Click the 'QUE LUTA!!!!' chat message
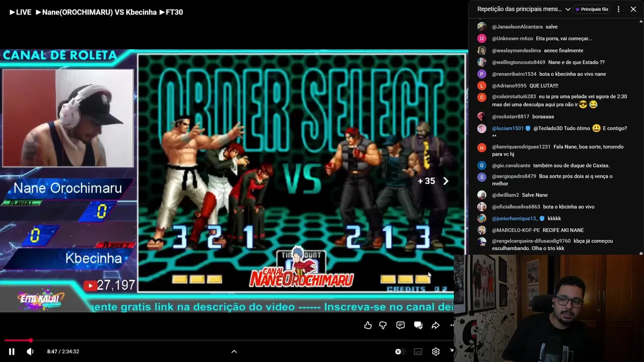Screen dimensions: 644x362 pyautogui.click(x=543, y=86)
